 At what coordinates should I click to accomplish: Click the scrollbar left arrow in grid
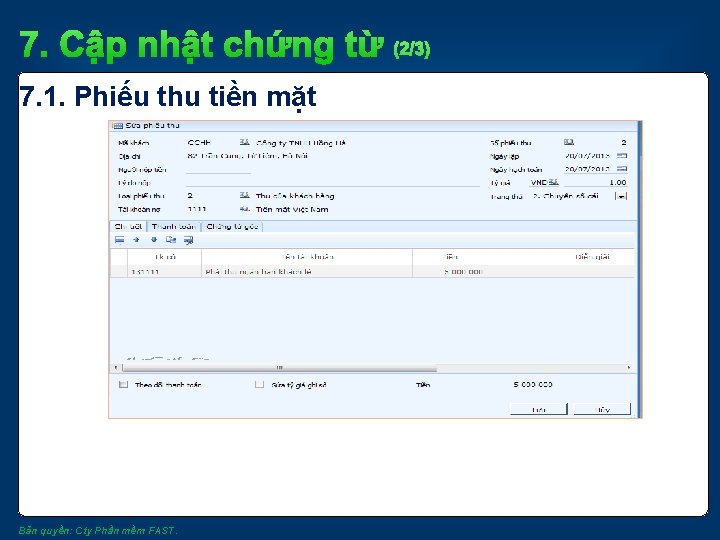116,368
